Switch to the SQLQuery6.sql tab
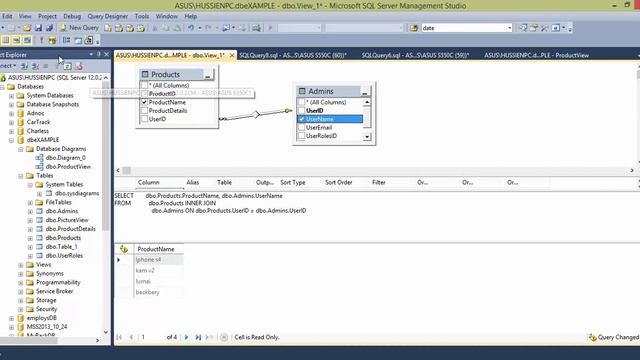Image resolution: width=640 pixels, height=360 pixels. [415, 55]
